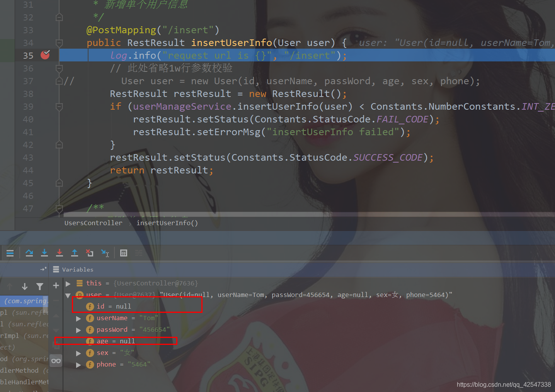Expand the userName variable entry

78,318
